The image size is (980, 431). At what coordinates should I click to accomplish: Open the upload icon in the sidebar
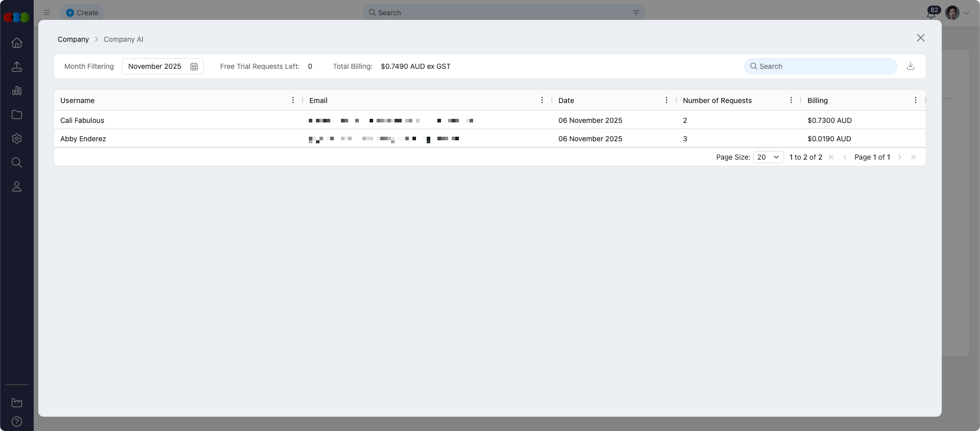[x=17, y=67]
